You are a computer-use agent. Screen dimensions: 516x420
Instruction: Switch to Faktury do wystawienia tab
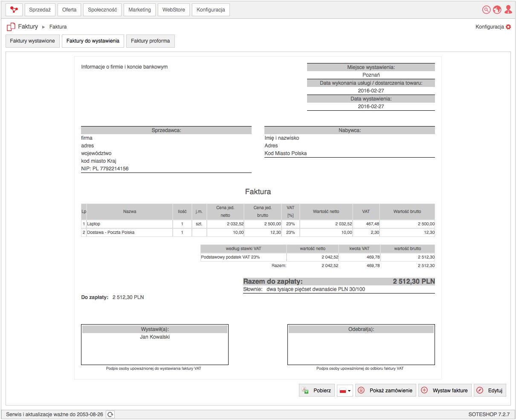point(93,41)
